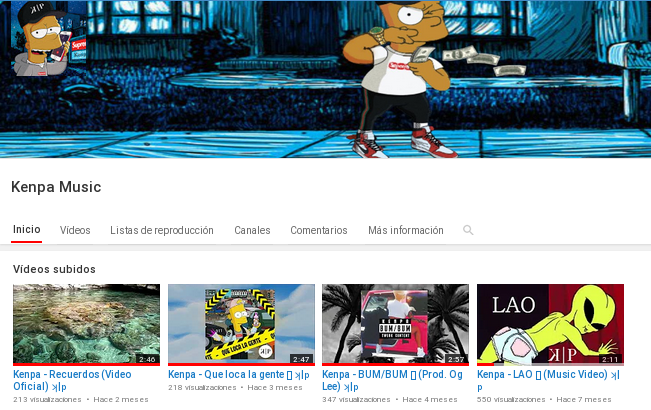Screen dimensions: 651x410
Task: Select the Inicio tab
Action: click(27, 229)
